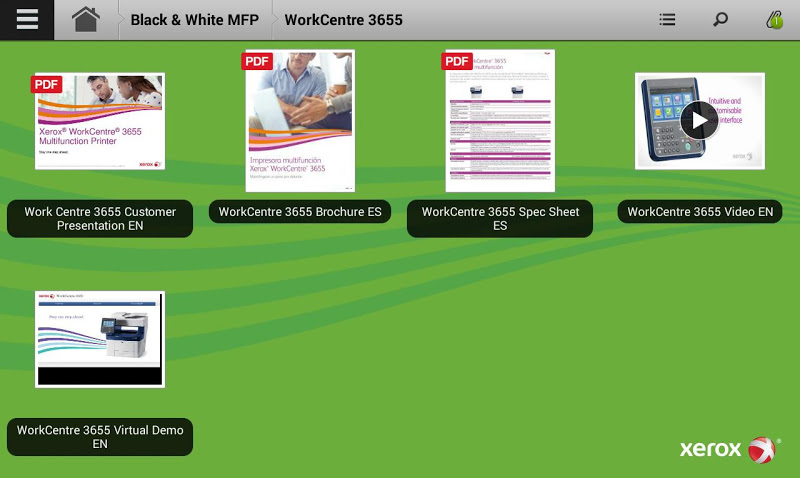Open the paperclip attachments icon
Image resolution: width=800 pixels, height=478 pixels.
point(774,19)
